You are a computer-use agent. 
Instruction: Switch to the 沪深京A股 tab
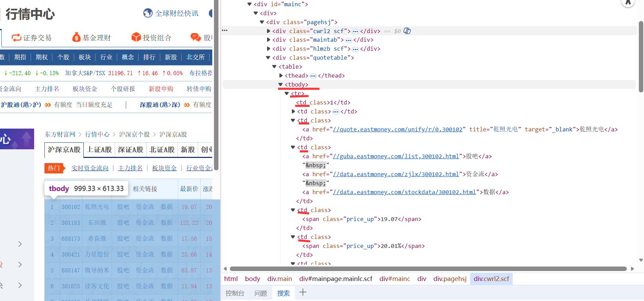pyautogui.click(x=64, y=150)
